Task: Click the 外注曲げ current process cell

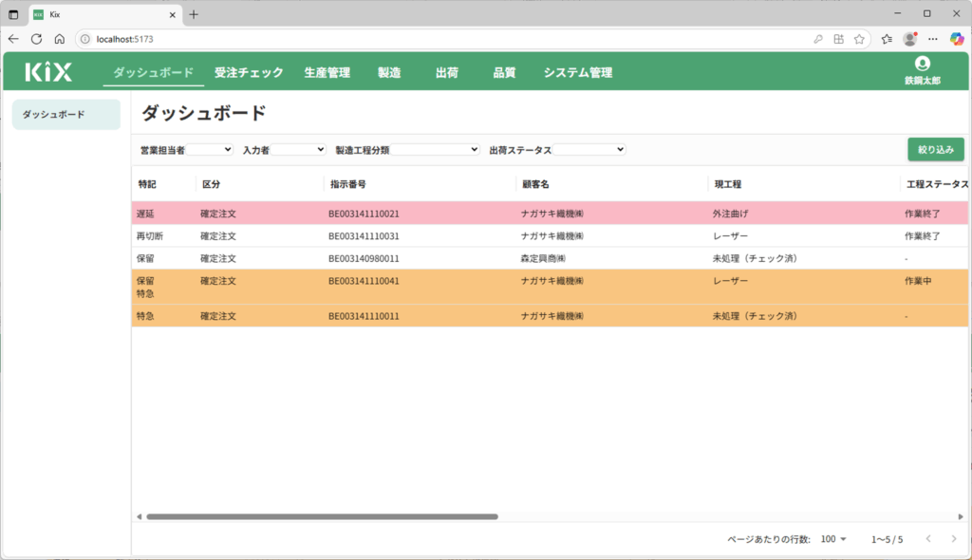Action: click(x=730, y=214)
